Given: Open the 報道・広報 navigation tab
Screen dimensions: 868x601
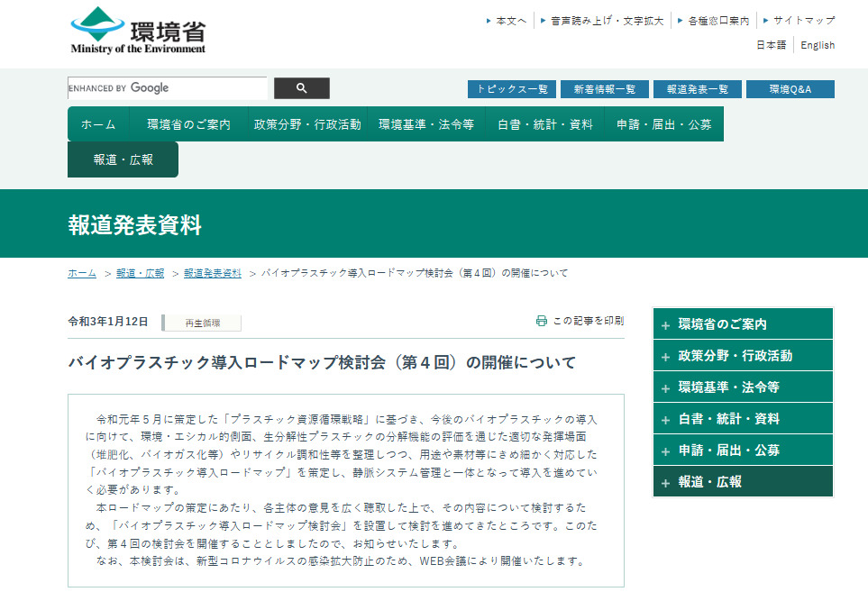Looking at the screenshot, I should point(123,159).
